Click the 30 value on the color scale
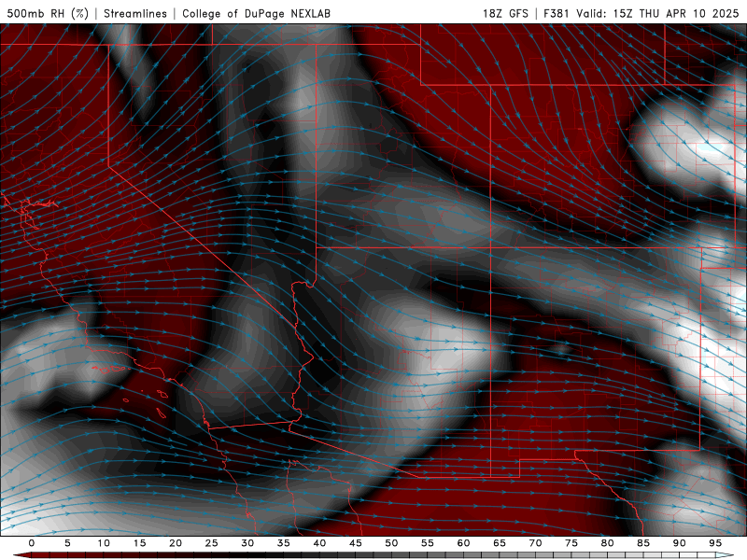This screenshot has height=560, width=747. [247, 543]
